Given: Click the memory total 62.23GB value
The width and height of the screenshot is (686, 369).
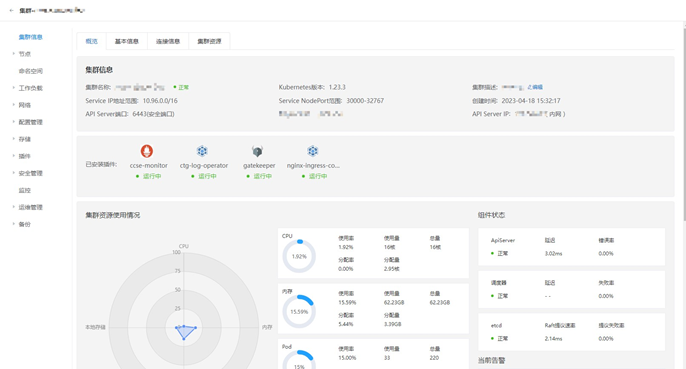Looking at the screenshot, I should click(x=440, y=302).
